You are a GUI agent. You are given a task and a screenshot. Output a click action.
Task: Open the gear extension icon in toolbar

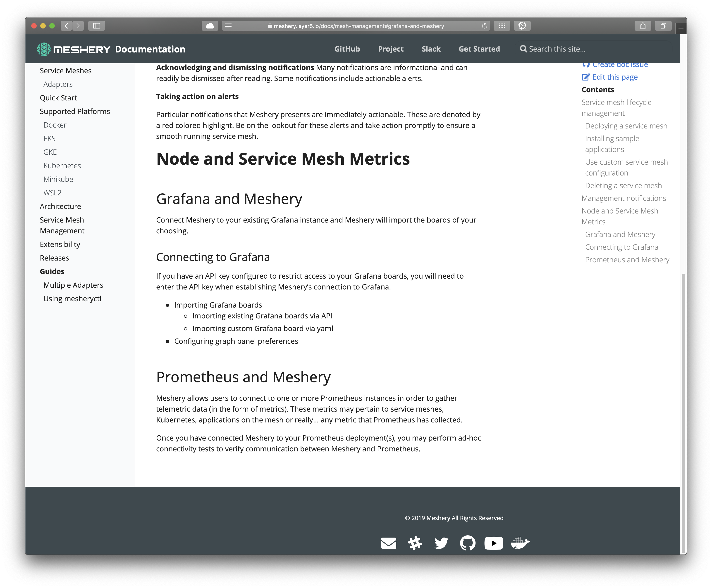[x=522, y=26]
